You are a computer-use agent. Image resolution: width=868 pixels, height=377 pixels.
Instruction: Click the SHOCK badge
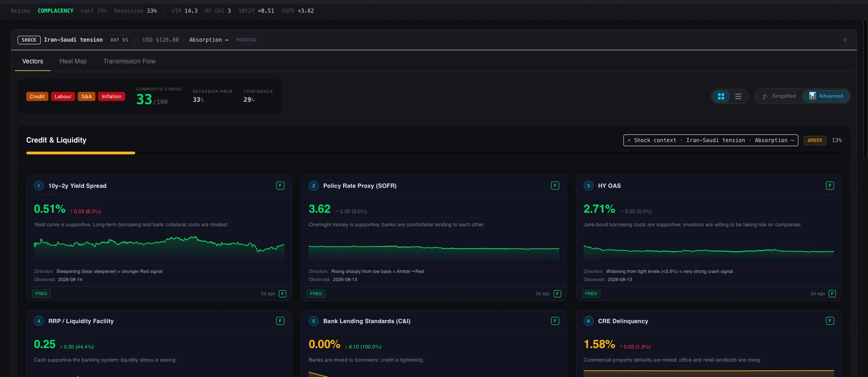click(x=29, y=40)
